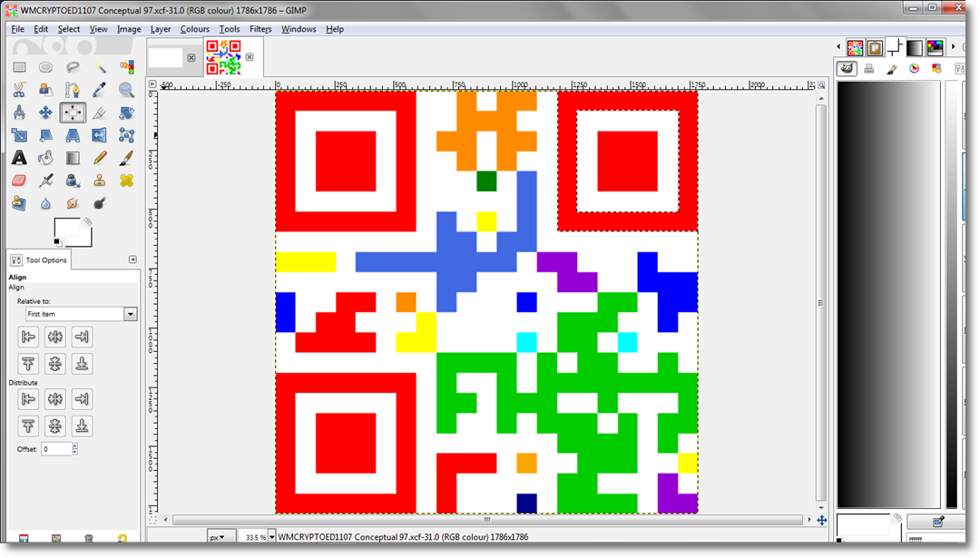Image resolution: width=980 pixels, height=558 pixels.
Task: Select the Dodge/Burn tool
Action: 100,203
